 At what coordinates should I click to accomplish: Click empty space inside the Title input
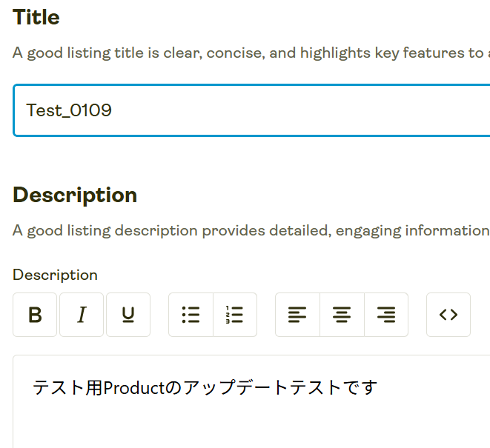[x=297, y=110]
